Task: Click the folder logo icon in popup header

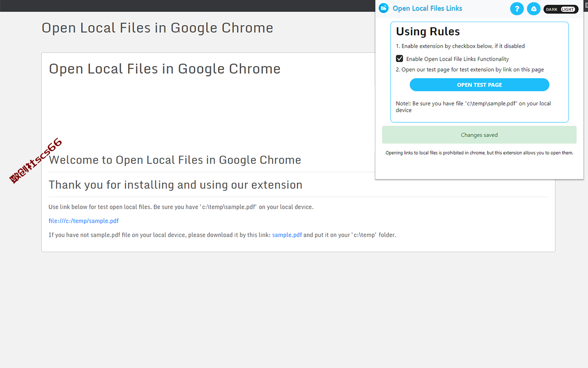Action: click(x=384, y=8)
